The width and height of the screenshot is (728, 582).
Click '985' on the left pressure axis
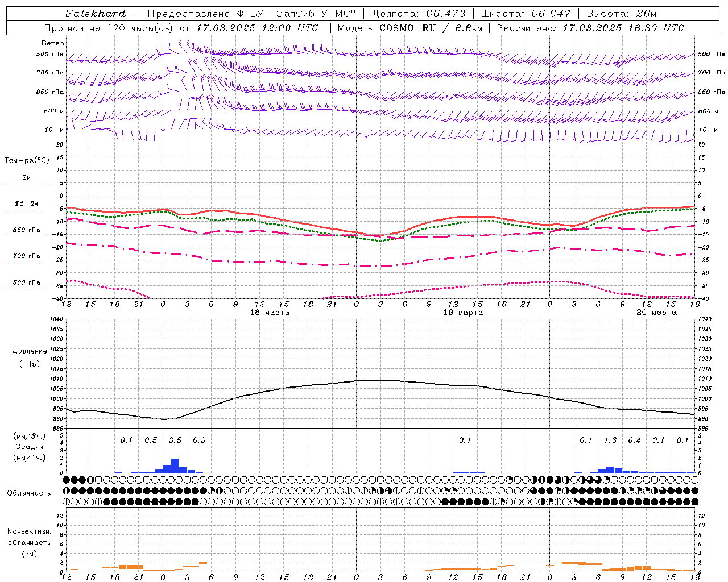pyautogui.click(x=57, y=428)
